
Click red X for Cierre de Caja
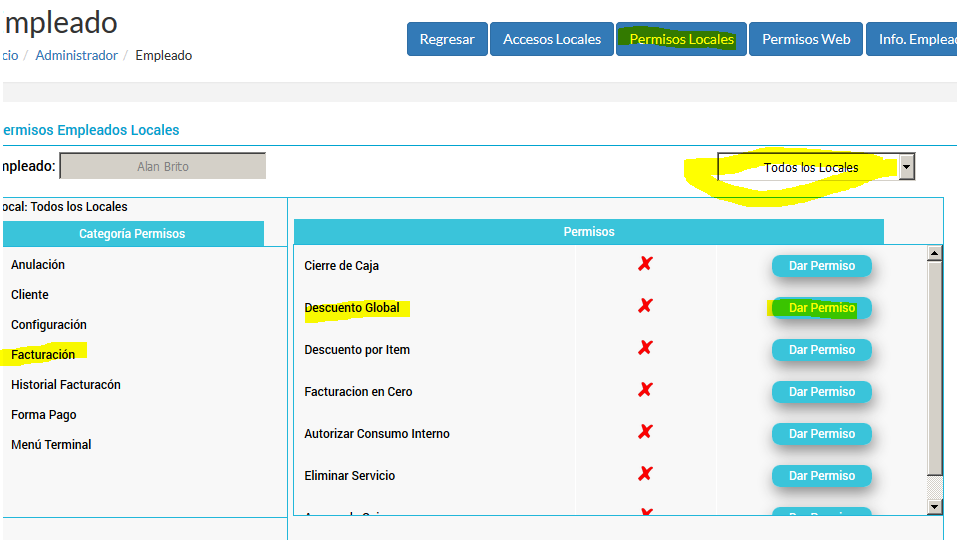(x=645, y=264)
